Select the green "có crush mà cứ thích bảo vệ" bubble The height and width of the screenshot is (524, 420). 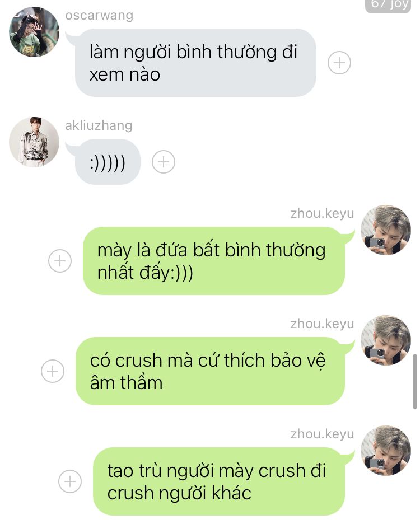pyautogui.click(x=210, y=371)
